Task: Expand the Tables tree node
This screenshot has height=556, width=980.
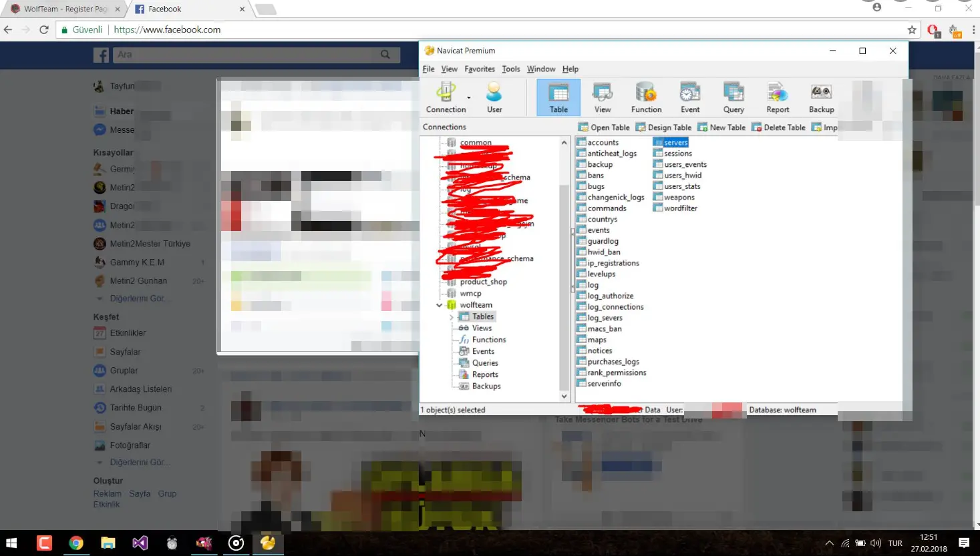Action: coord(452,317)
